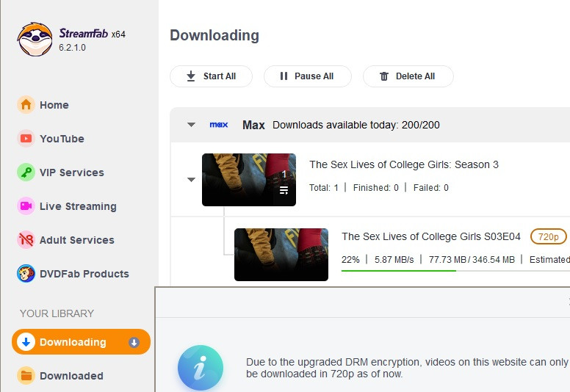Click the 'Failed: 0' counter
Viewport: 570px width, 392px height.
coord(430,188)
